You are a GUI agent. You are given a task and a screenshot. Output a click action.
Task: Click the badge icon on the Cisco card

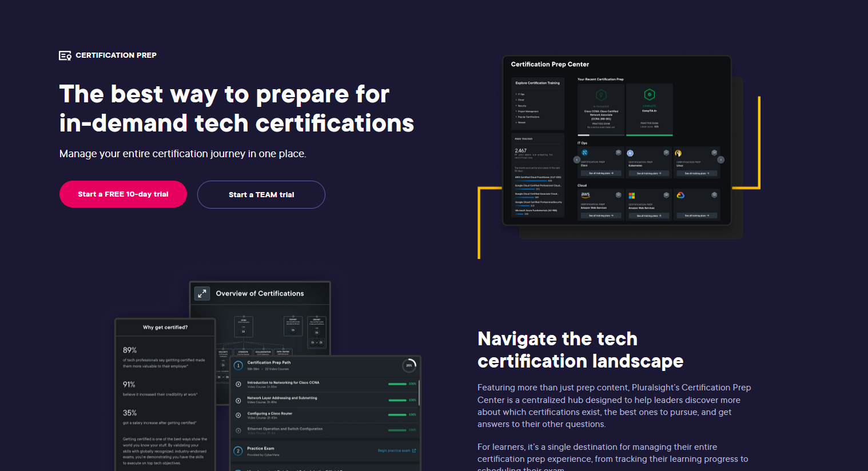click(x=618, y=153)
